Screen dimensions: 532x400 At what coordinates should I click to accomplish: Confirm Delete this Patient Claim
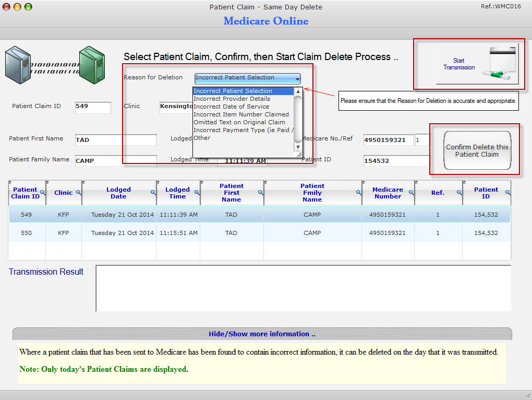coord(477,150)
